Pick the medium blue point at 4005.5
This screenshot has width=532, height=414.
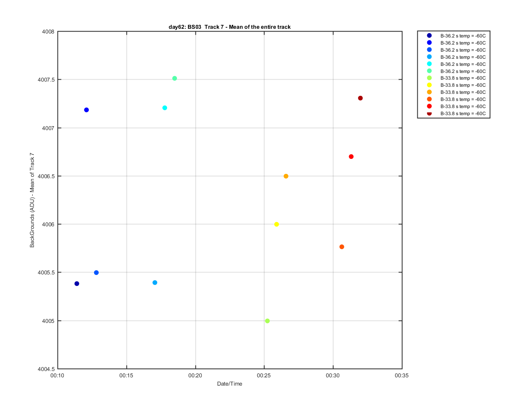[96, 272]
